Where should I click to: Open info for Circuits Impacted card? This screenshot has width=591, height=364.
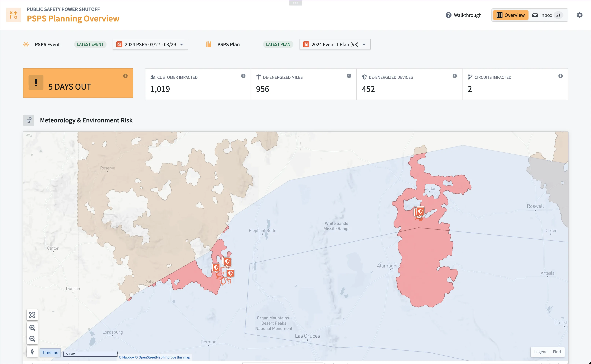(560, 76)
